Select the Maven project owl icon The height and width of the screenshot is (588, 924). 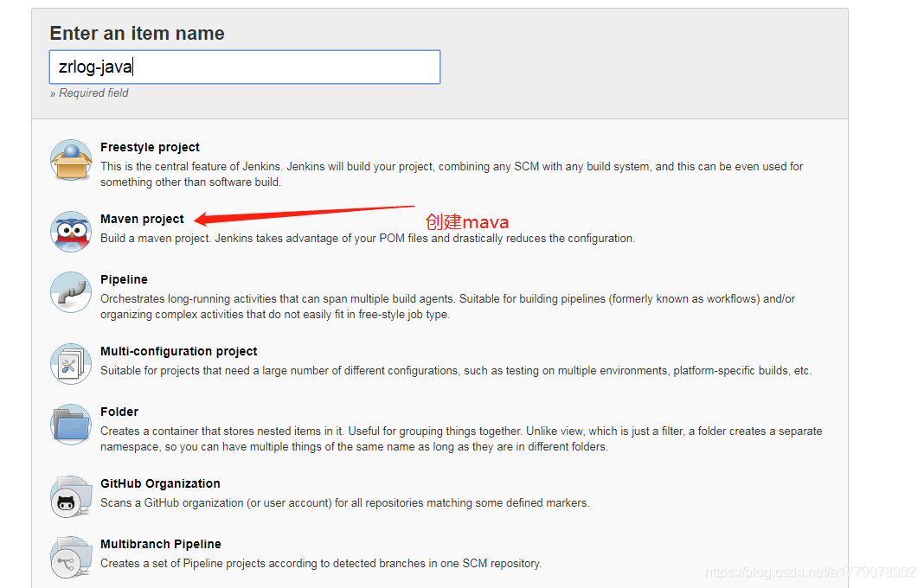[71, 232]
